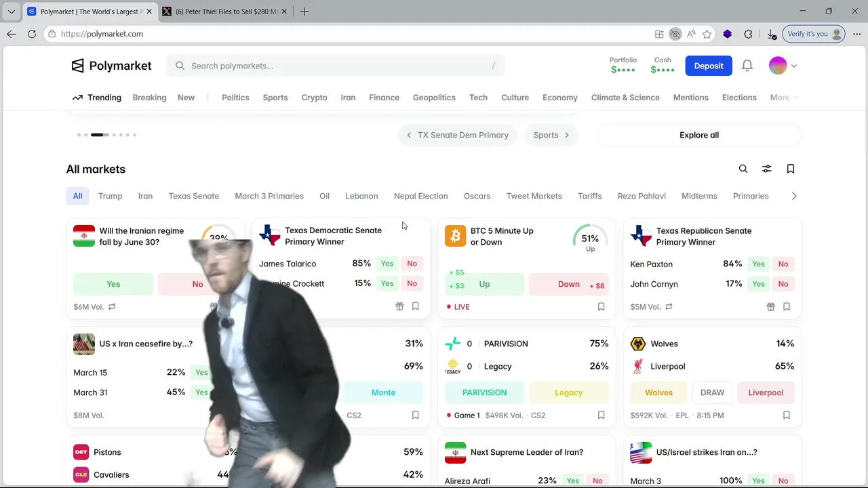Open US x Iran ceasefire by...? market
The image size is (868, 488).
click(x=146, y=344)
